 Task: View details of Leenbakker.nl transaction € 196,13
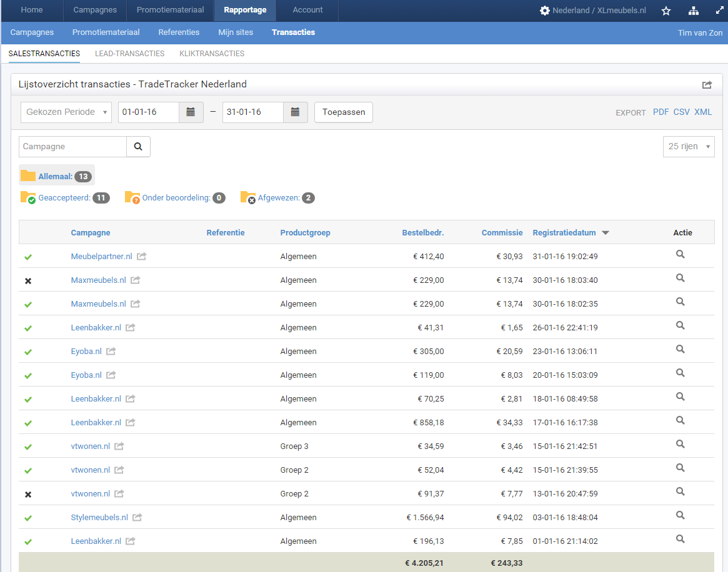coord(680,539)
